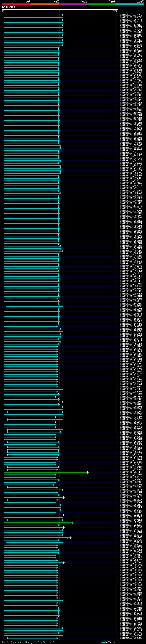Click label UniRef100_P47916

coord(131,37)
